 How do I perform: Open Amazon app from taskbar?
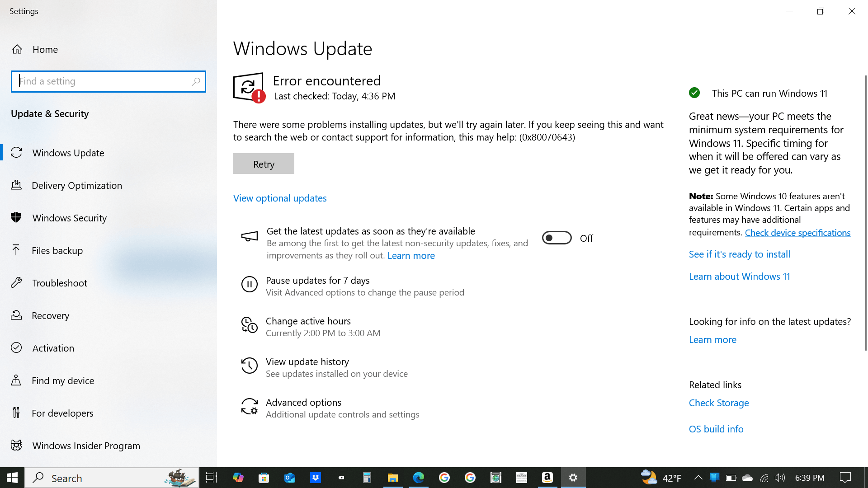tap(547, 478)
